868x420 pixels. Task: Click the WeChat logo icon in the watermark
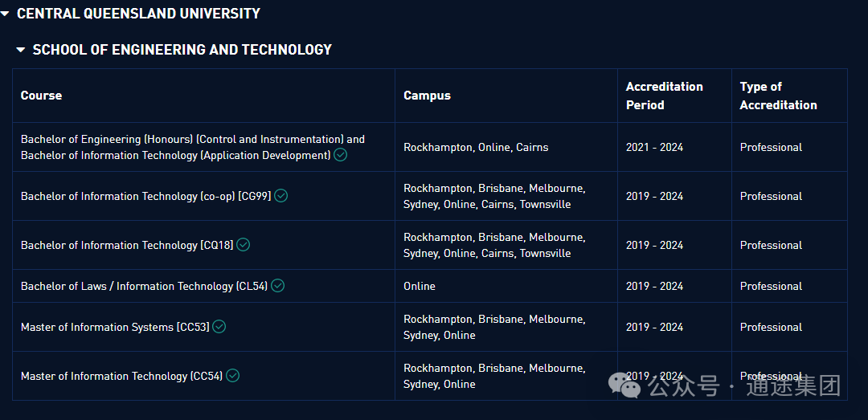tap(624, 385)
